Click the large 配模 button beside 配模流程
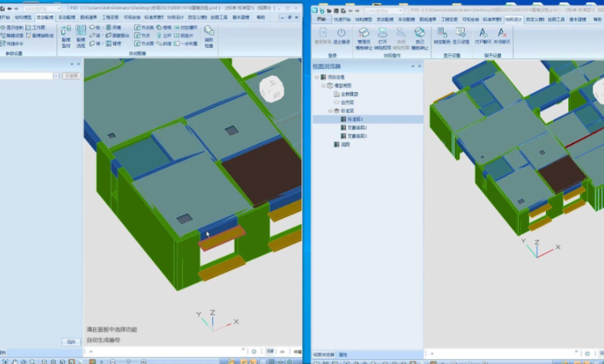This screenshot has width=604, height=364. click(x=66, y=36)
